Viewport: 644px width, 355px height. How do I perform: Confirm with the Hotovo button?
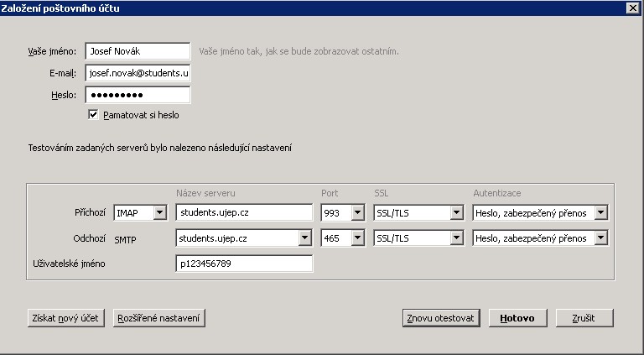coord(517,318)
